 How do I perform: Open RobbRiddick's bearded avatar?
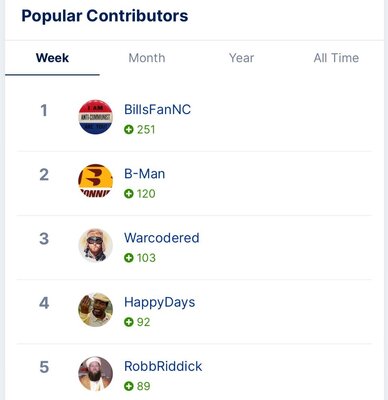(x=96, y=374)
